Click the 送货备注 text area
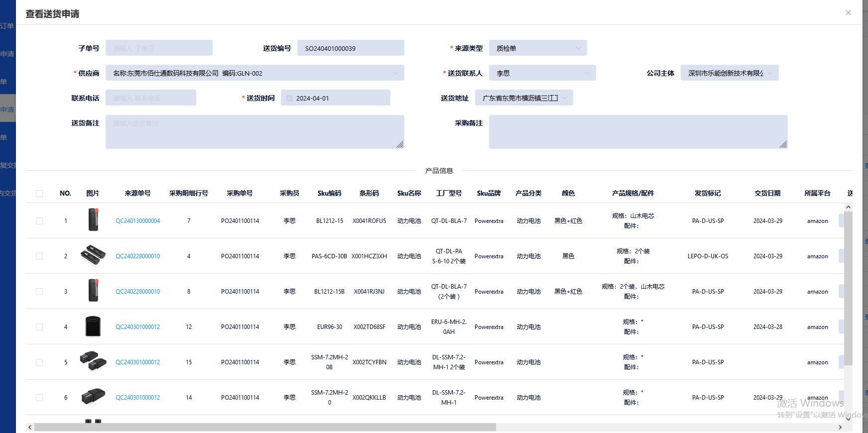Screen dimensions: 868x433 254,132
